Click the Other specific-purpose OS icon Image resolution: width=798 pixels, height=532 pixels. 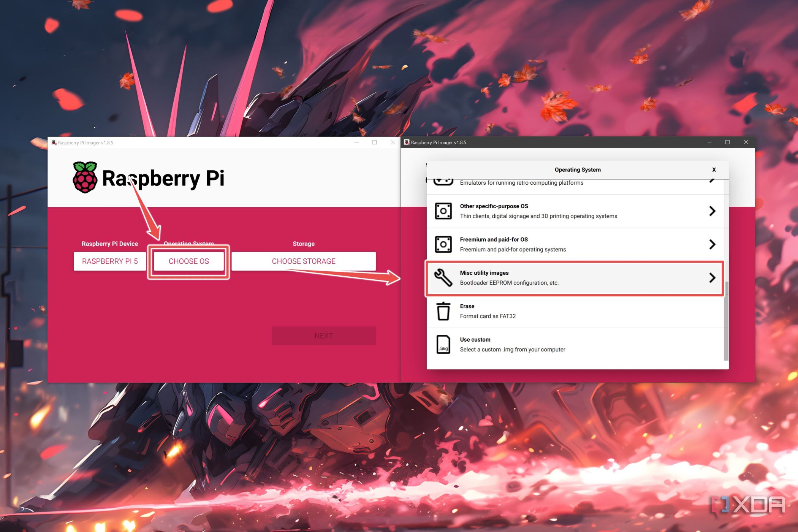coord(443,211)
